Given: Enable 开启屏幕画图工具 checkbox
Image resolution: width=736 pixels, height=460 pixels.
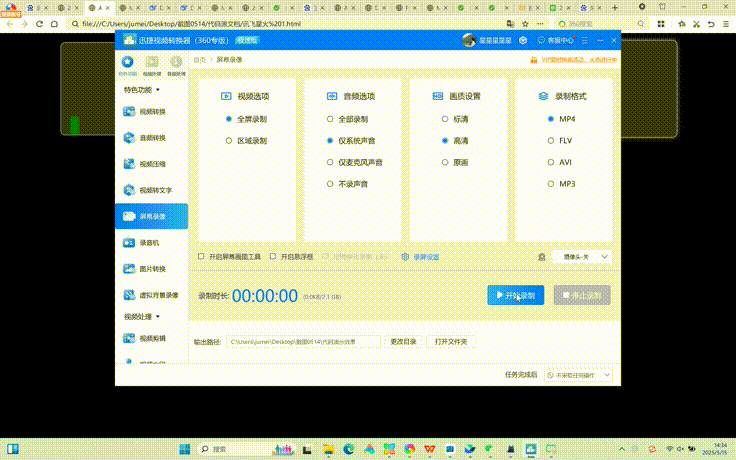Looking at the screenshot, I should tap(201, 257).
